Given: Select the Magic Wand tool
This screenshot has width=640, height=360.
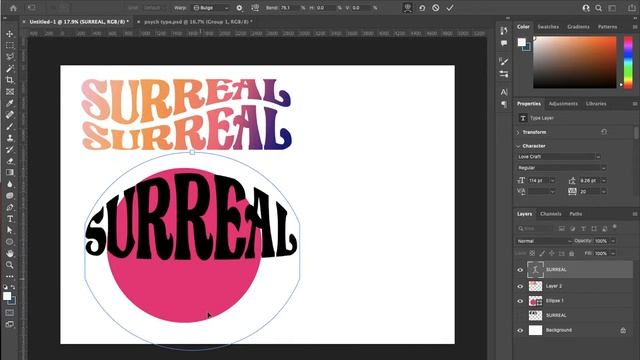Looking at the screenshot, I should pos(10,68).
